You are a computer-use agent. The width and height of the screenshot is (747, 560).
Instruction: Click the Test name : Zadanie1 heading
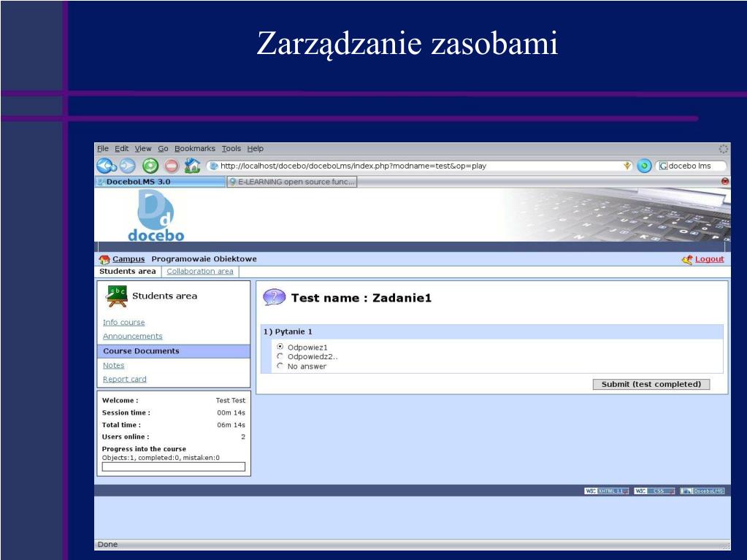pyautogui.click(x=361, y=298)
